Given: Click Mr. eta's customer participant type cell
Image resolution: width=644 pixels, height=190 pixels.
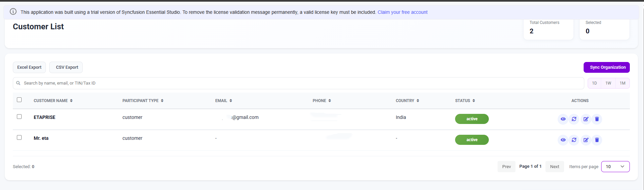Looking at the screenshot, I should coord(132,138).
